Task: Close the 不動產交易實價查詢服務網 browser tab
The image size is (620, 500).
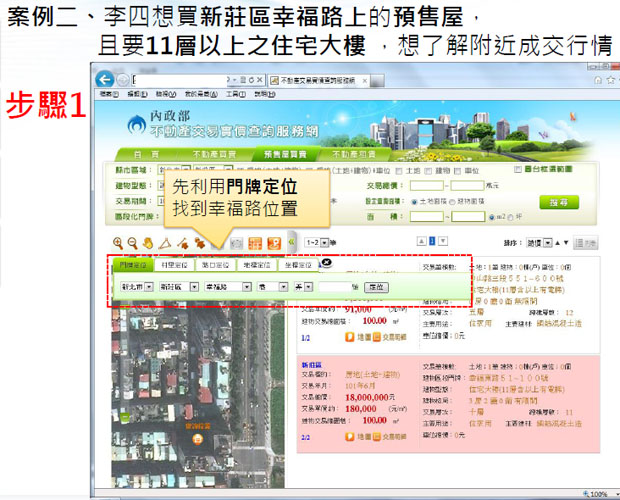Action: click(x=365, y=81)
